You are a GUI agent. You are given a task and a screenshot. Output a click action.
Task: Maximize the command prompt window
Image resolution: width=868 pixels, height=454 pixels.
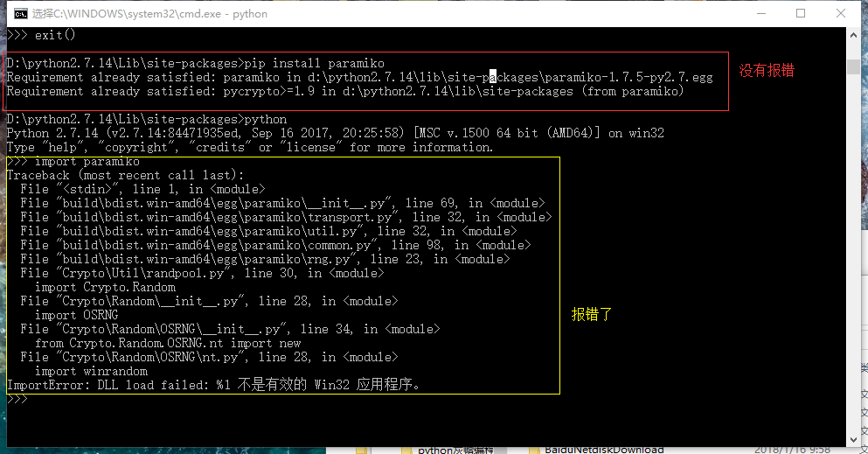coord(801,14)
